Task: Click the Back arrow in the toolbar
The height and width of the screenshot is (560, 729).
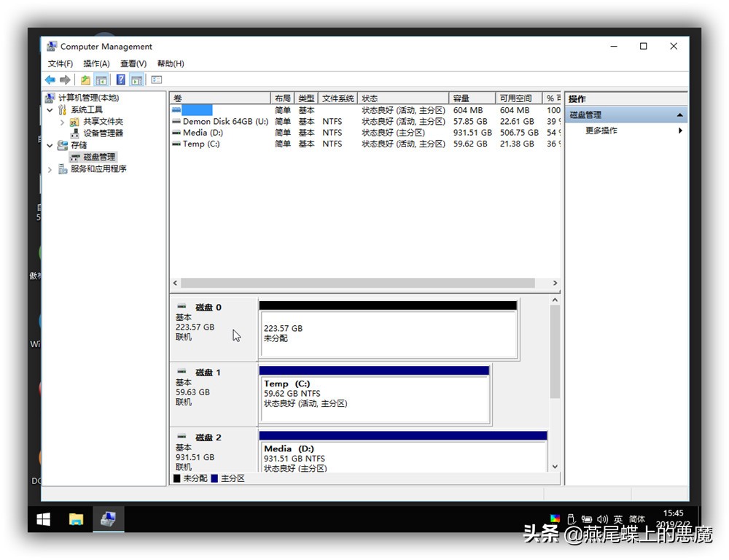Action: [50, 80]
